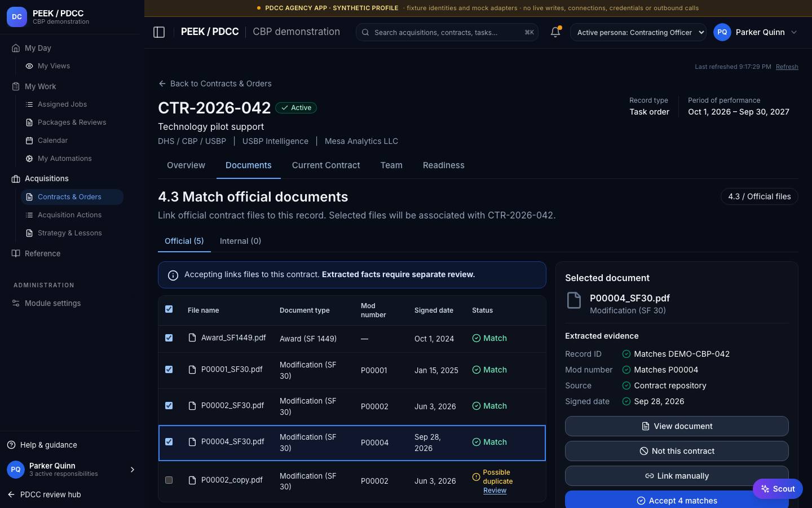Expand the Parker Quinn account menu chevron
The image size is (812, 508).
pyautogui.click(x=794, y=32)
